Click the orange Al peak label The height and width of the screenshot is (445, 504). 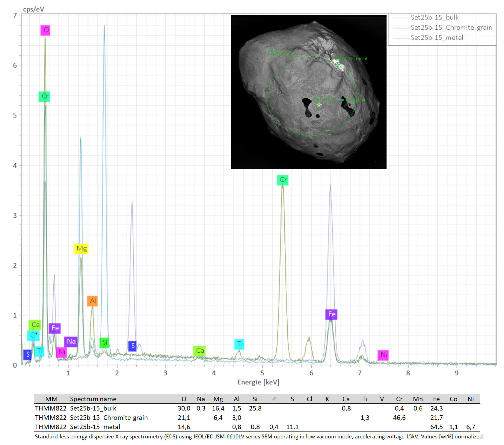click(x=92, y=301)
